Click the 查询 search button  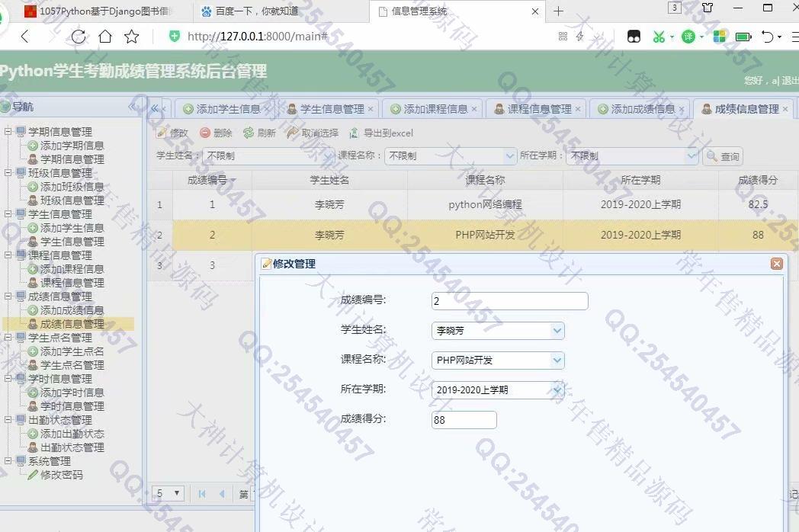(723, 156)
